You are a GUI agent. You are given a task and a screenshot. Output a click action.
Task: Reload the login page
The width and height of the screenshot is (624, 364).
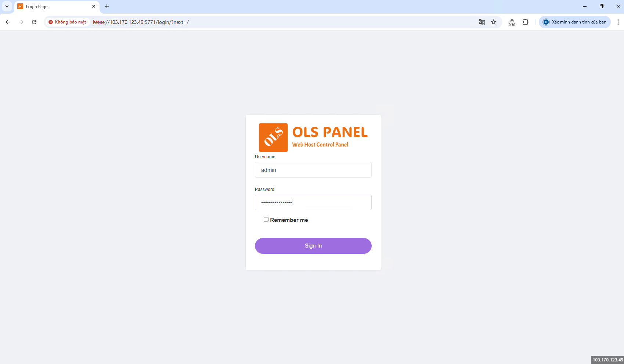pos(34,22)
